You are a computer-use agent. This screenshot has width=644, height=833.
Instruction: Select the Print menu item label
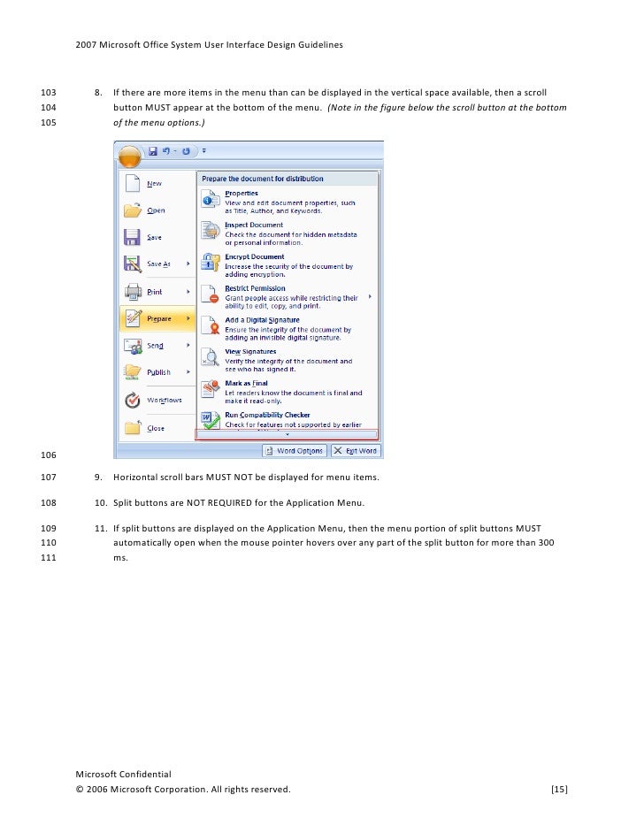(155, 292)
